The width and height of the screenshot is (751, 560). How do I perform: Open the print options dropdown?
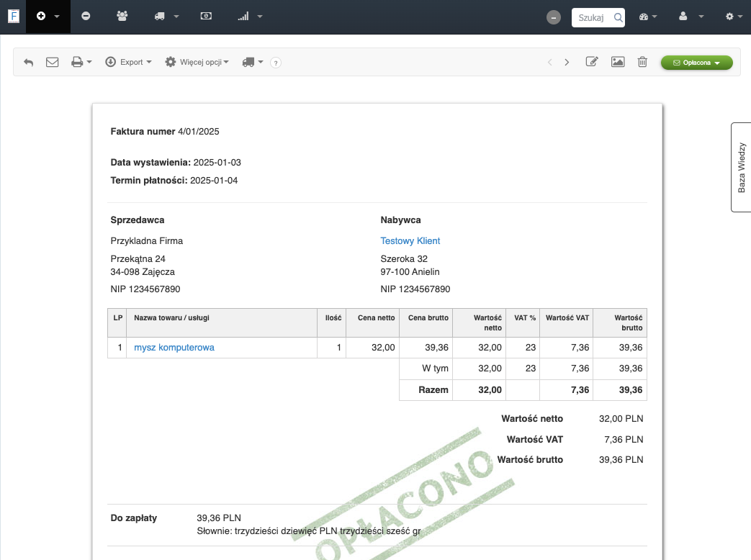pos(81,62)
